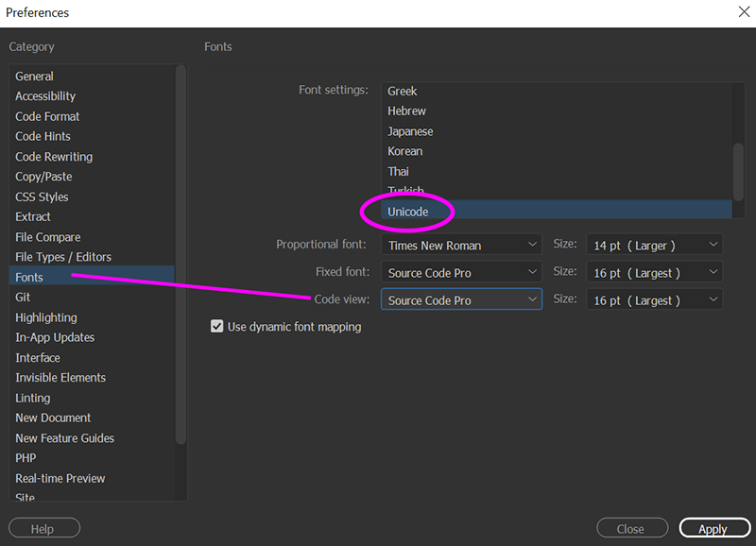
Task: Open Code view font dropdown
Action: 461,299
